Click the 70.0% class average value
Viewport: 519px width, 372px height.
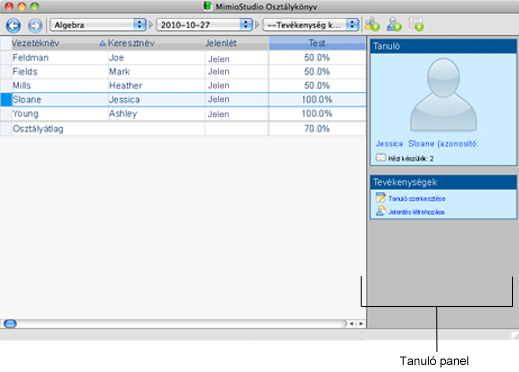click(317, 129)
